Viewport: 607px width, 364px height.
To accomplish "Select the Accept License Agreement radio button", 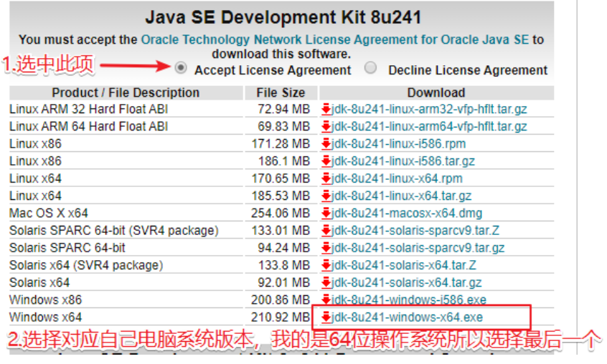I will 182,69.
